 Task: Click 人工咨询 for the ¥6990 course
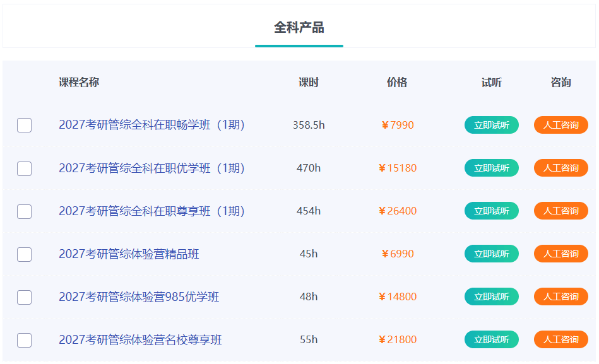tap(560, 254)
